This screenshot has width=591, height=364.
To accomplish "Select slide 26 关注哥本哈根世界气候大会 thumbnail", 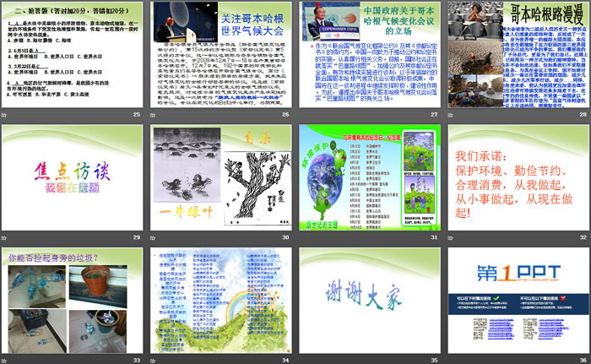I will pos(221,55).
